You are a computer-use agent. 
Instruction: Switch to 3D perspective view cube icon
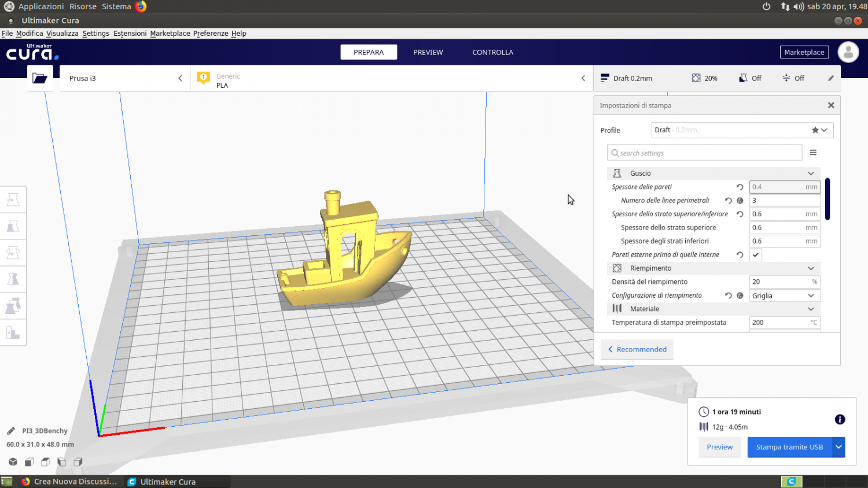(x=13, y=461)
